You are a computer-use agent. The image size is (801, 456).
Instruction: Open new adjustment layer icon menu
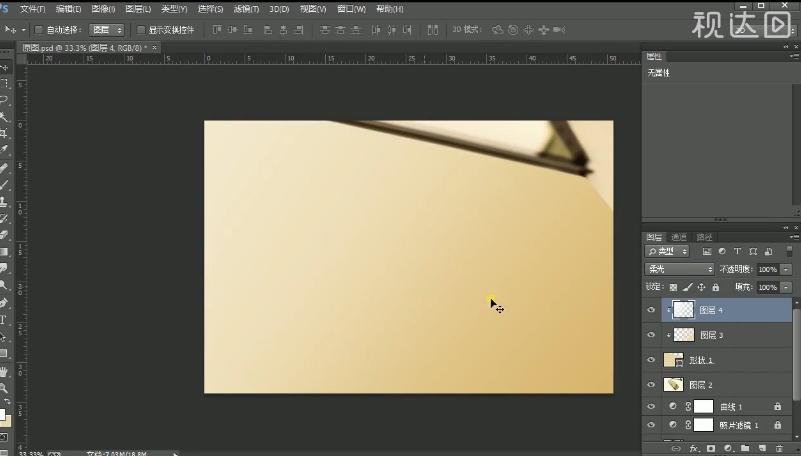point(726,448)
